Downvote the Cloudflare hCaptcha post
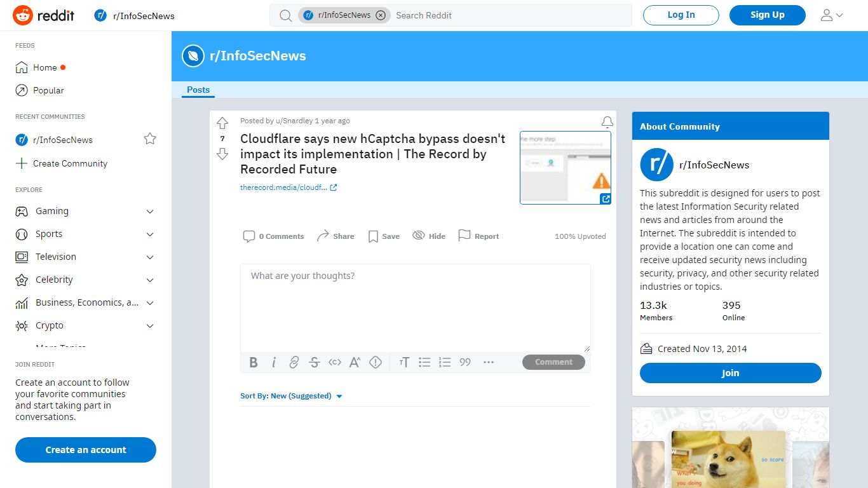The width and height of the screenshot is (868, 488). click(x=222, y=154)
